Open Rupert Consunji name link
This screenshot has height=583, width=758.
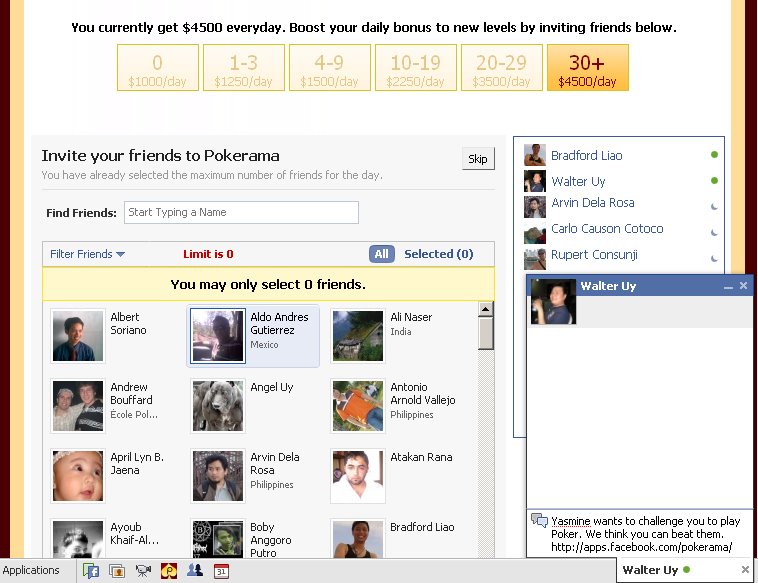(x=594, y=255)
